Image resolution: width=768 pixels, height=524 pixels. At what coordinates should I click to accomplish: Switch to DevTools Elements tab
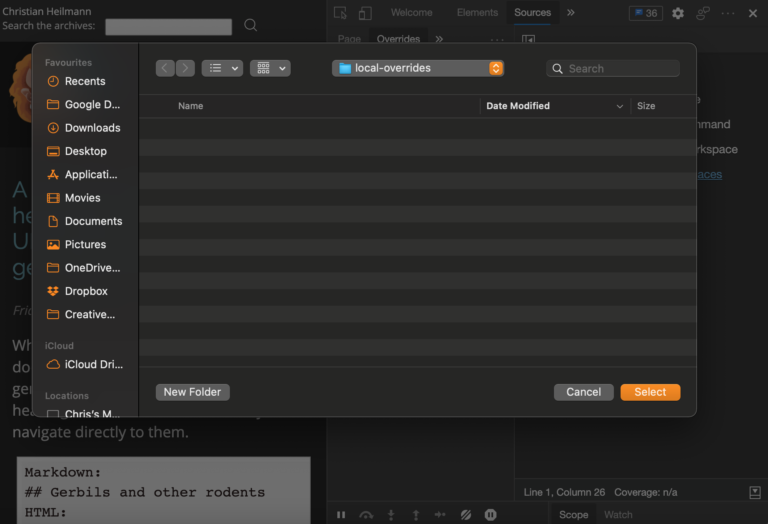(x=477, y=13)
